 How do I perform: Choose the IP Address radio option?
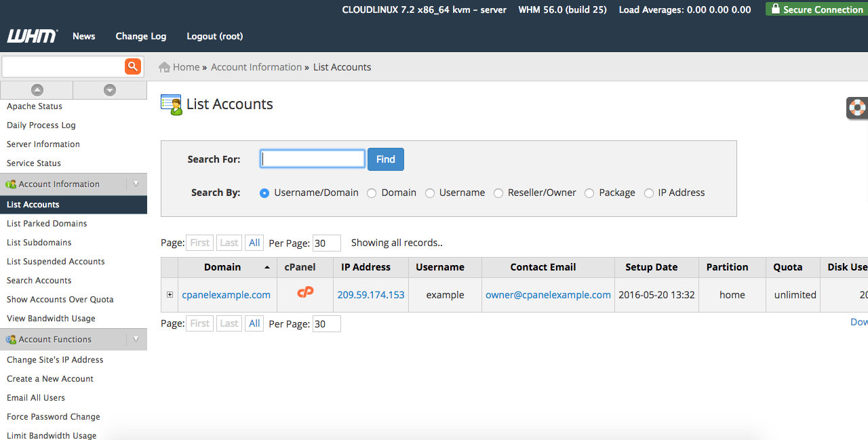(649, 193)
